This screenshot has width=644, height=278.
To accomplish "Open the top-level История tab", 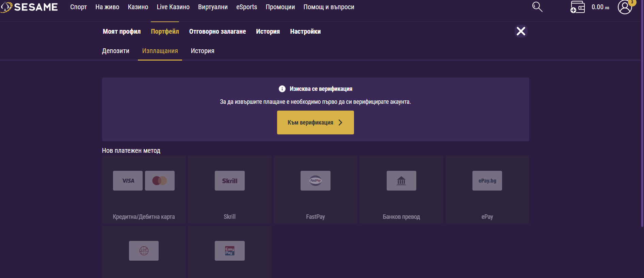I will pos(268,31).
